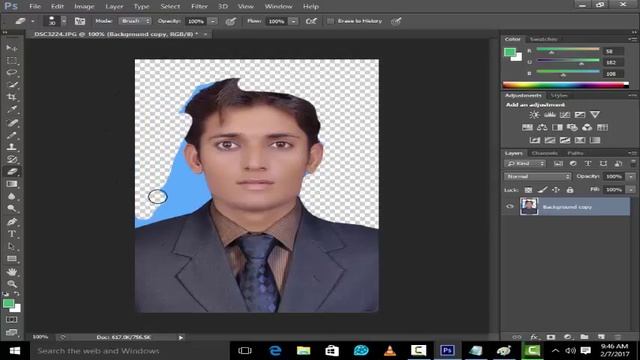Image resolution: width=640 pixels, height=360 pixels.
Task: Toggle tablet pressure for size after Erase to History
Action: pyautogui.click(x=396, y=21)
